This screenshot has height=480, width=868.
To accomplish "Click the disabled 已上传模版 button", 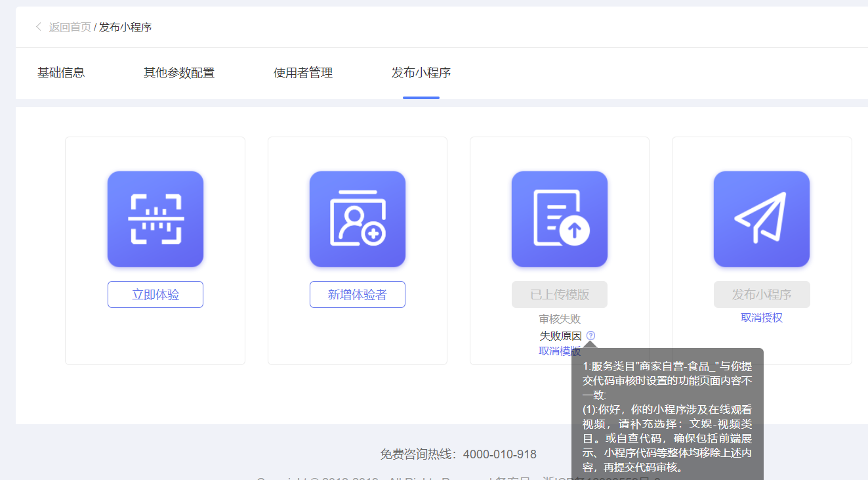I will point(560,295).
